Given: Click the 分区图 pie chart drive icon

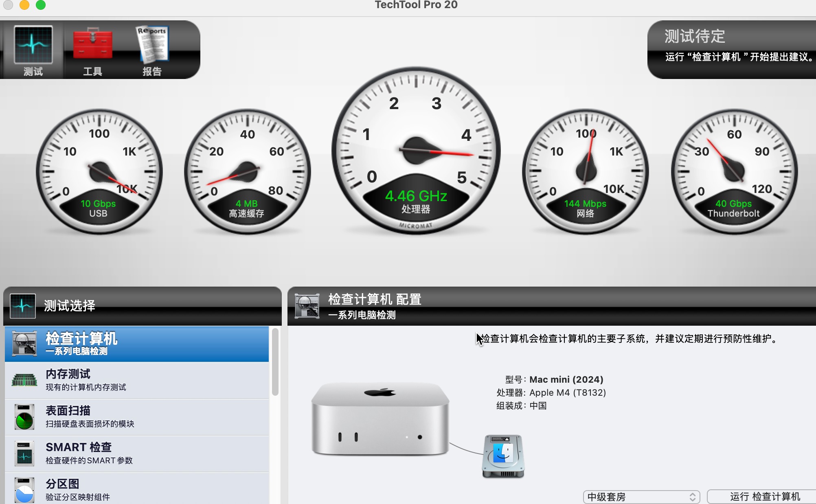Looking at the screenshot, I should coord(24,490).
